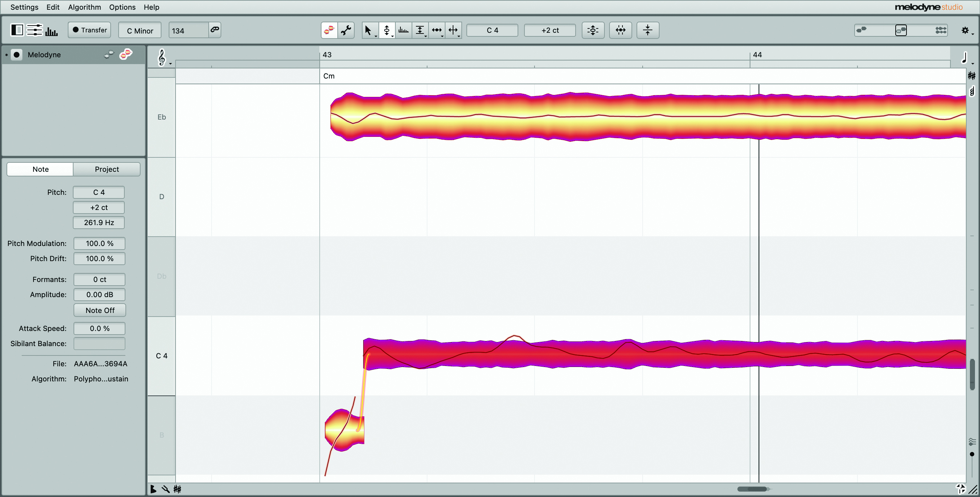Open the gear options dropdown arrow

973,34
